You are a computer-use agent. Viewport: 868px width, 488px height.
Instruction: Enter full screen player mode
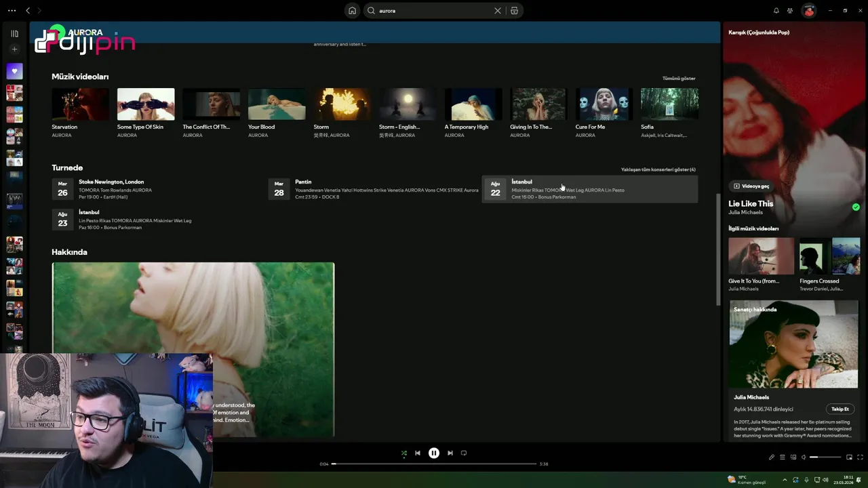click(860, 457)
